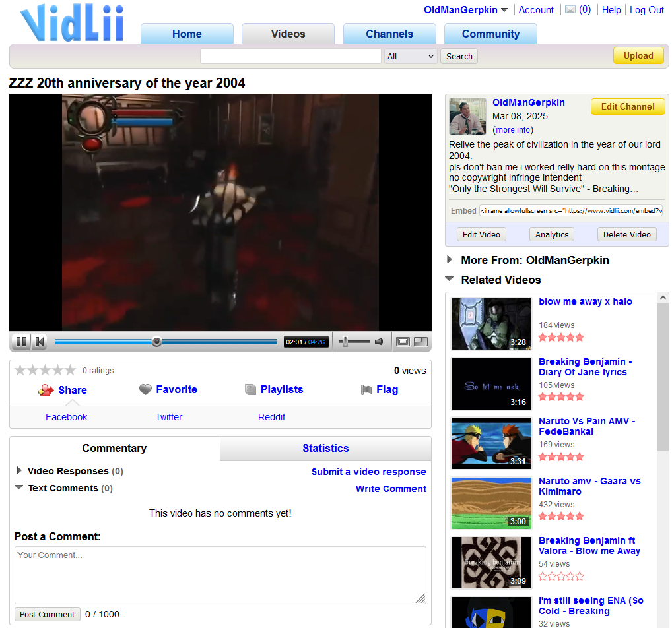Click the Edit Channel button

628,106
